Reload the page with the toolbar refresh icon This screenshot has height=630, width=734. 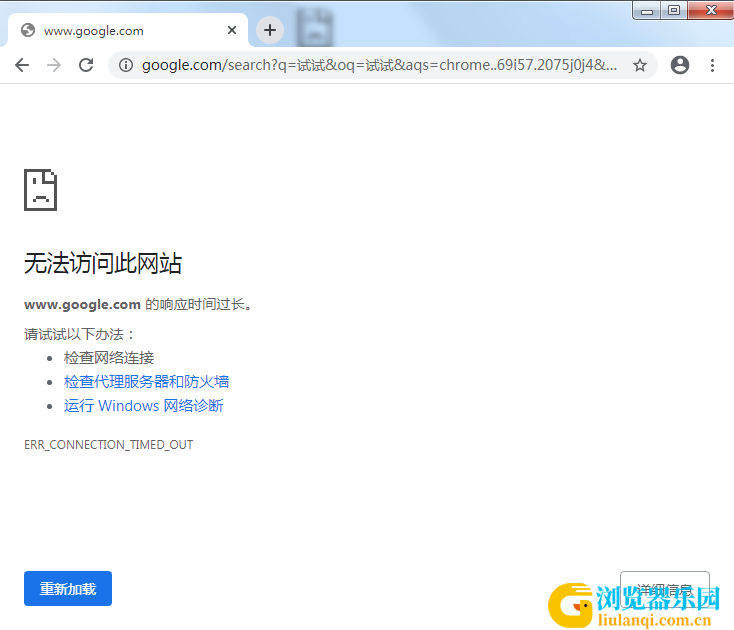[x=86, y=65]
